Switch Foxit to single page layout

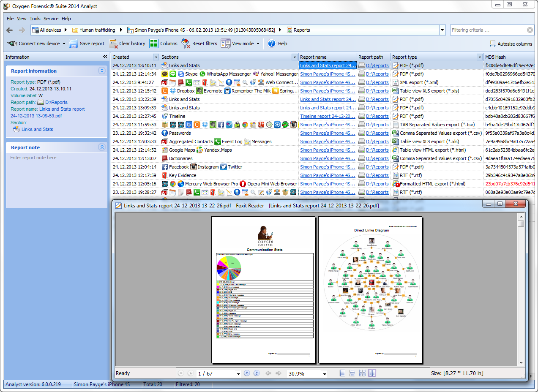coord(343,373)
